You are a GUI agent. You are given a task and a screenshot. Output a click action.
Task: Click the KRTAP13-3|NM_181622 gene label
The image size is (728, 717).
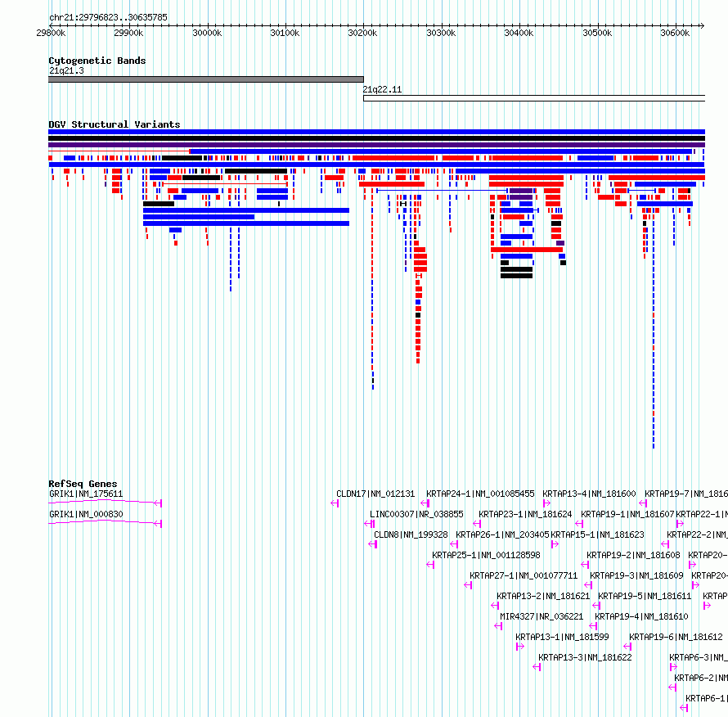(x=585, y=657)
